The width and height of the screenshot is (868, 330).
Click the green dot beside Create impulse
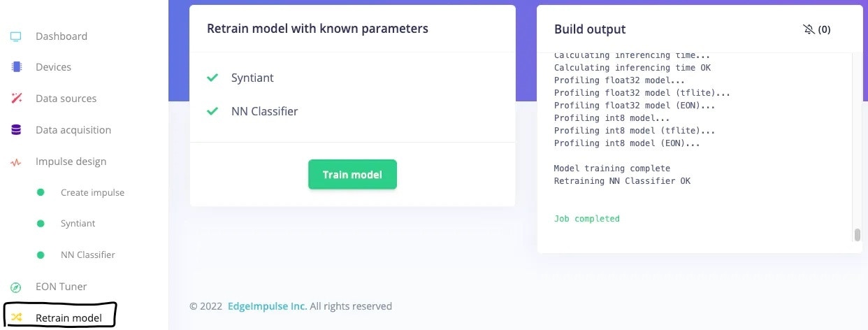(41, 192)
